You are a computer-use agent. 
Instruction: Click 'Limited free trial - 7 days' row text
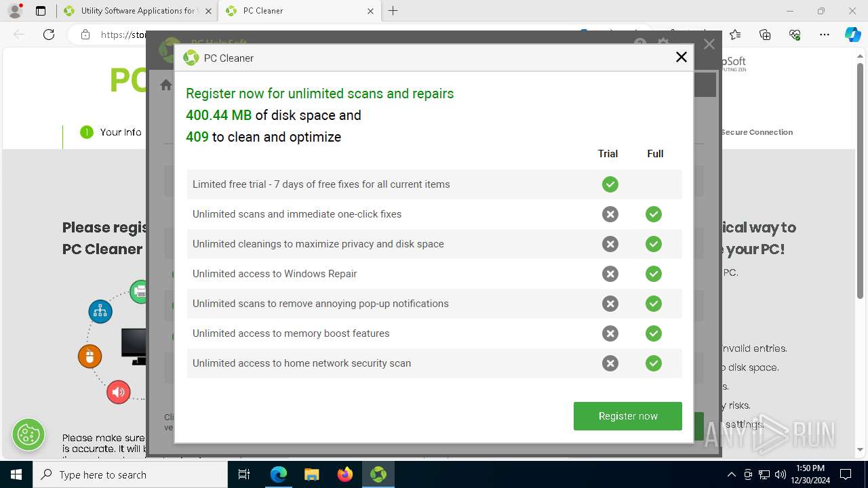(x=321, y=184)
